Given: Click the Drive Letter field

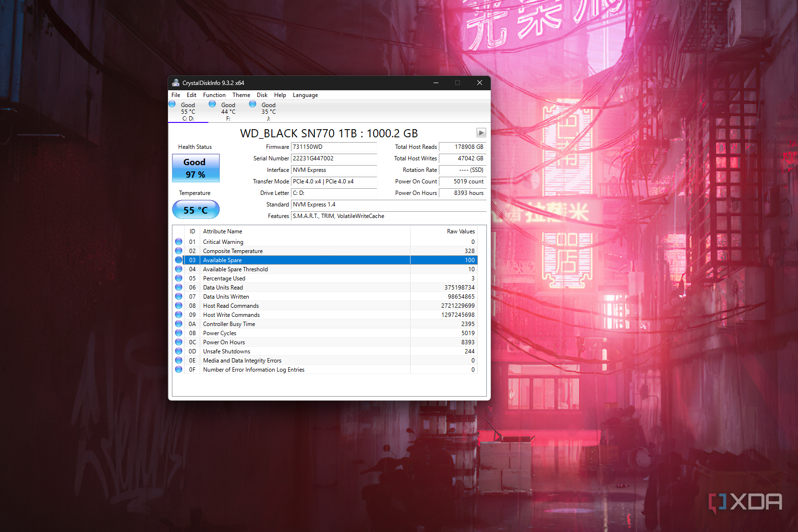Looking at the screenshot, I should point(334,193).
